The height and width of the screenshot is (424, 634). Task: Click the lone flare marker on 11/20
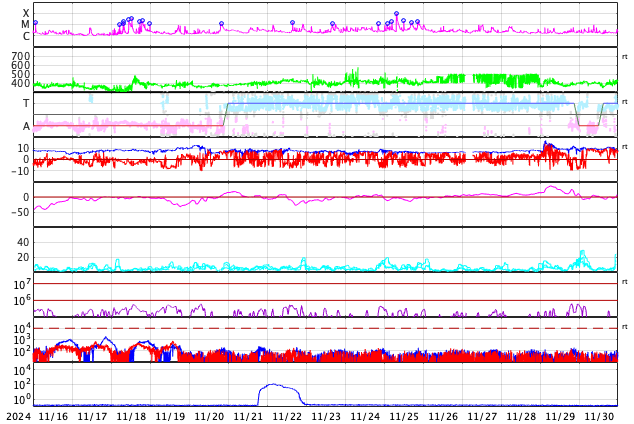[221, 23]
